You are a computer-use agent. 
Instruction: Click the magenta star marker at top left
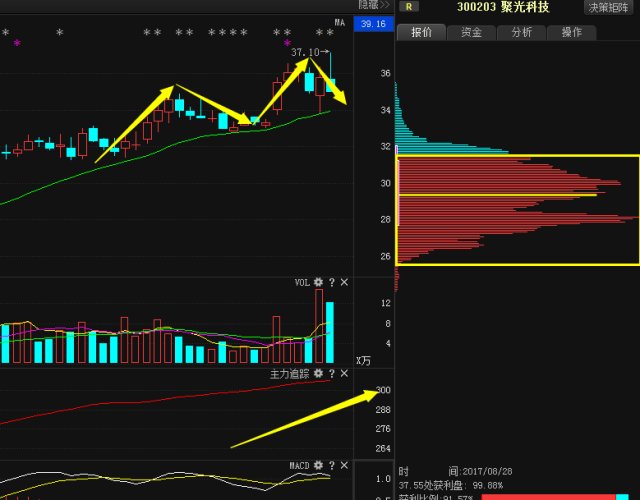point(17,42)
